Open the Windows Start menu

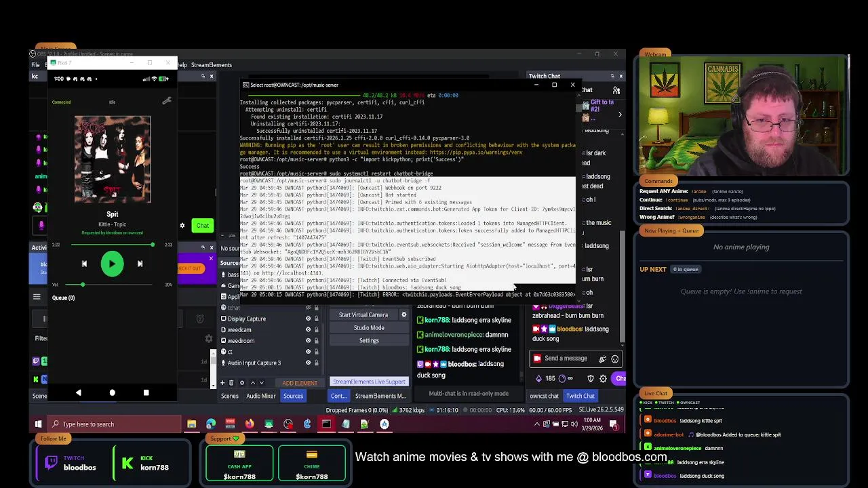38,424
